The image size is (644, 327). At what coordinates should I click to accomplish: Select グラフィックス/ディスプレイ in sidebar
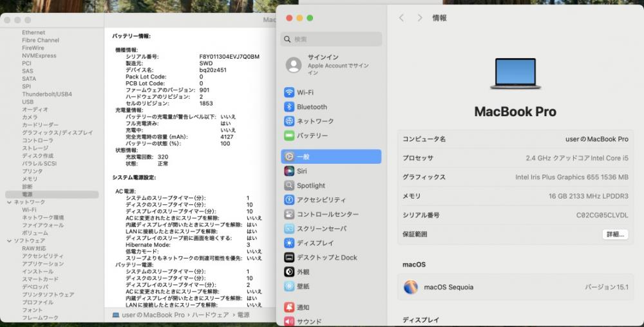tap(57, 133)
